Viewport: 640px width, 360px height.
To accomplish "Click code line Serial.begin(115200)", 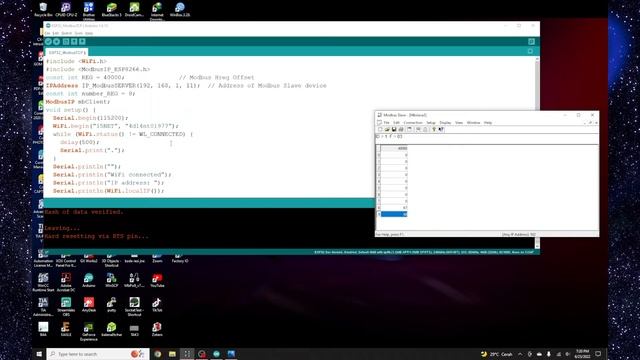I will pos(90,118).
